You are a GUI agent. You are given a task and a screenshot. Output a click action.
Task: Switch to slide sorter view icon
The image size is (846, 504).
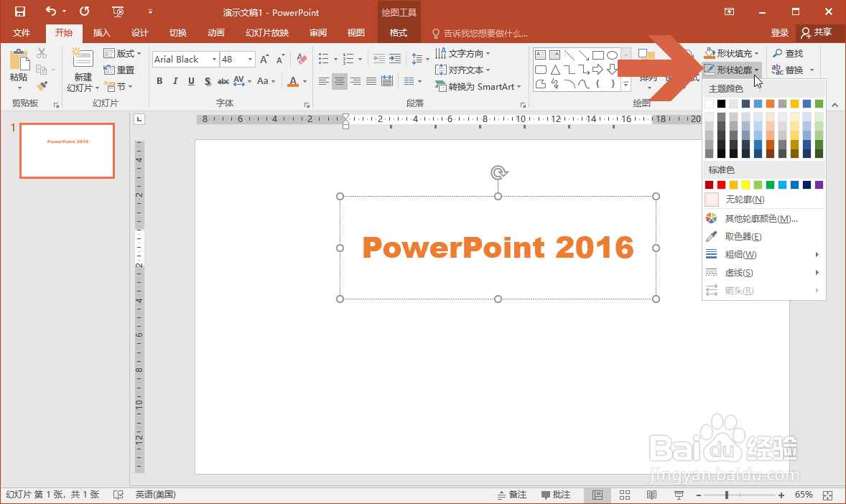click(625, 495)
